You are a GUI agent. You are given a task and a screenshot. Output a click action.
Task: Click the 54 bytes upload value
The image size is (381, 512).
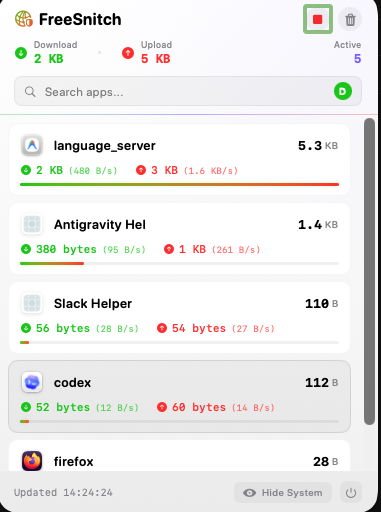point(199,328)
